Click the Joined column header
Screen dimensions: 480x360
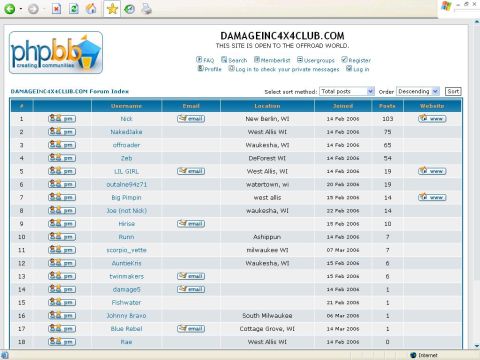coord(343,106)
